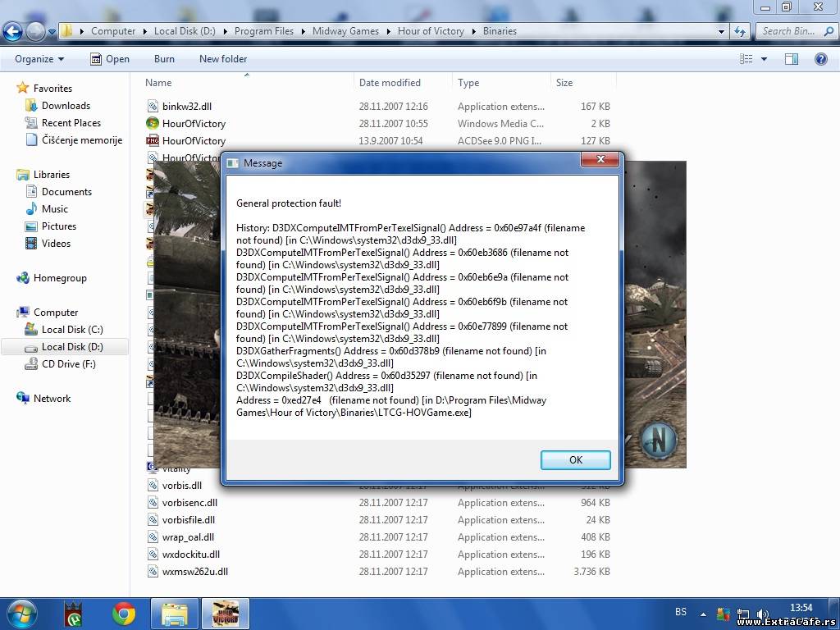The height and width of the screenshot is (630, 840).
Task: Open the Windows Start menu
Action: (21, 614)
